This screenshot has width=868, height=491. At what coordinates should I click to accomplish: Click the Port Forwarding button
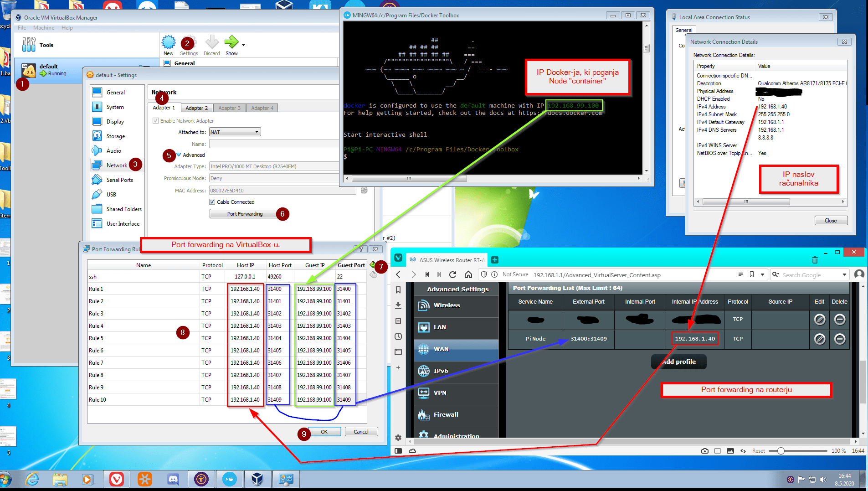coord(245,214)
